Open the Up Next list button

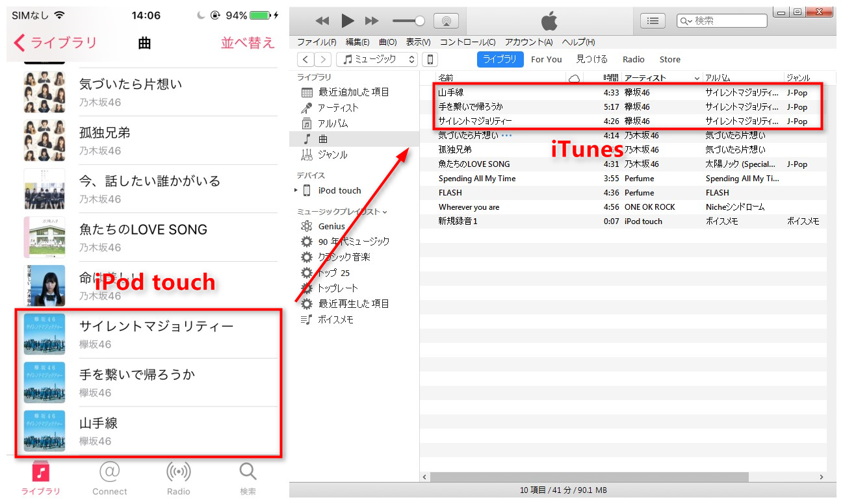point(653,21)
